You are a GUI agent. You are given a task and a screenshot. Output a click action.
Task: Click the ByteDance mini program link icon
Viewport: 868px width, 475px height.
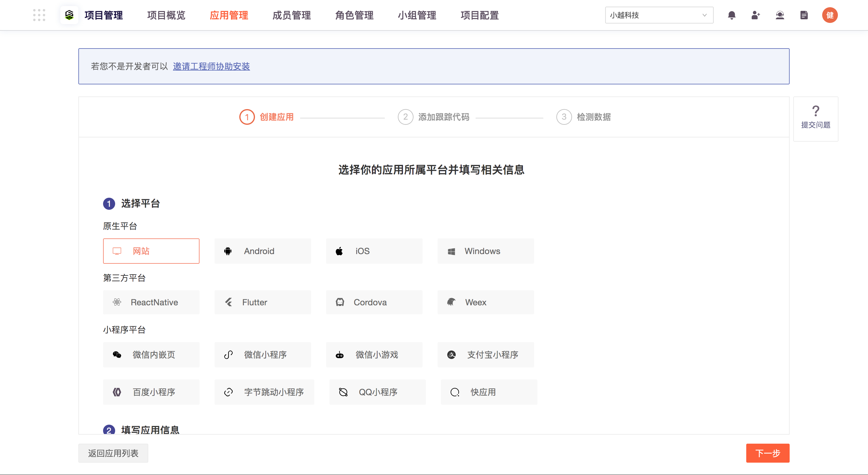pyautogui.click(x=228, y=392)
